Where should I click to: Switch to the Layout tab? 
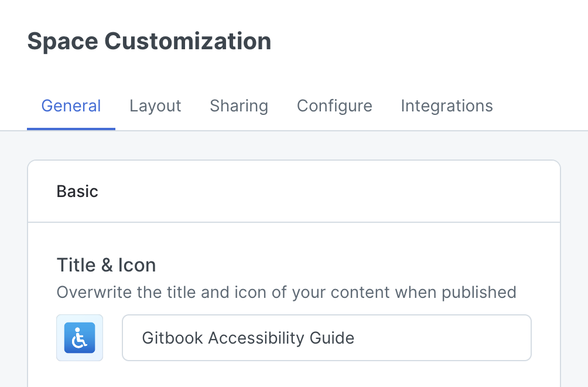tap(155, 106)
